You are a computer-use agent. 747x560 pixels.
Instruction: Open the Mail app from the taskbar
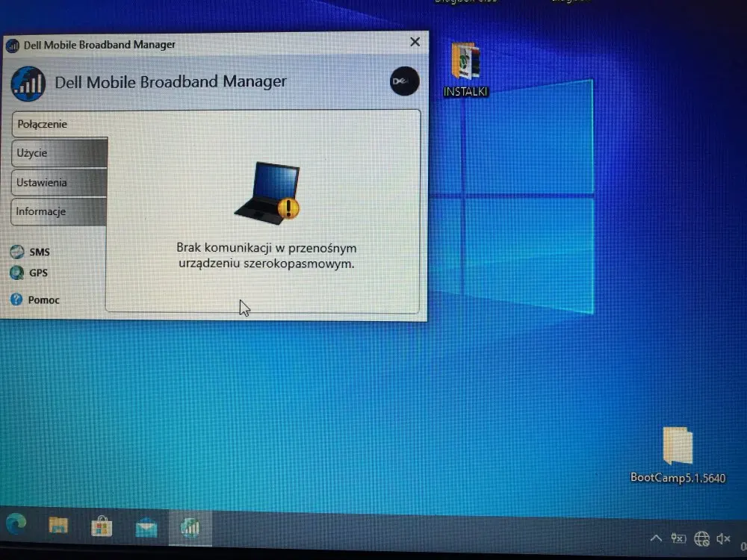pyautogui.click(x=146, y=528)
